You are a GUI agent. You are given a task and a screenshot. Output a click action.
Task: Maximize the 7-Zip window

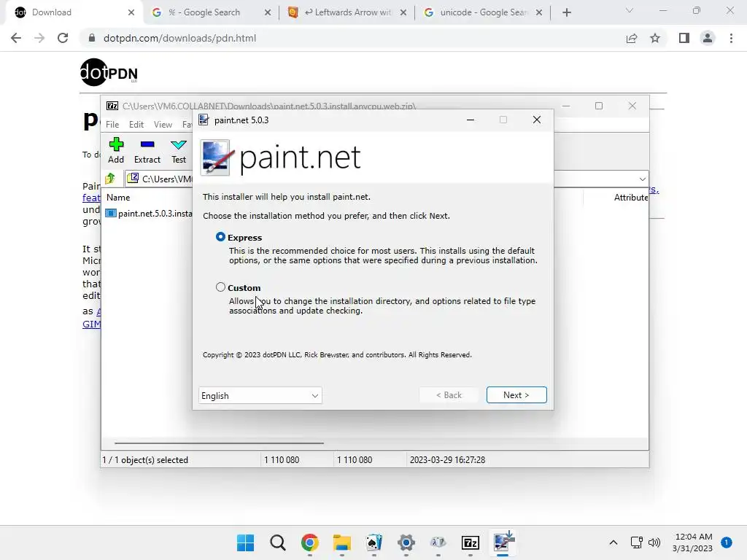tap(599, 106)
